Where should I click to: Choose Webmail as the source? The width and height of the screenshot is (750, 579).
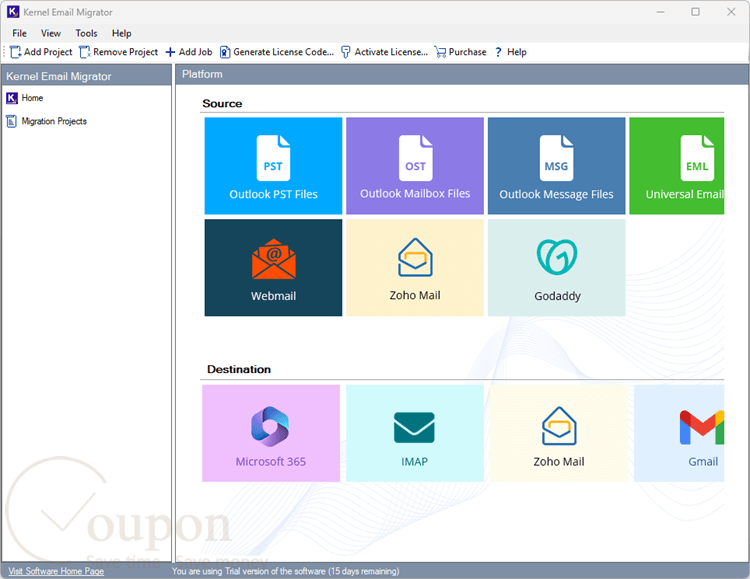coord(273,267)
